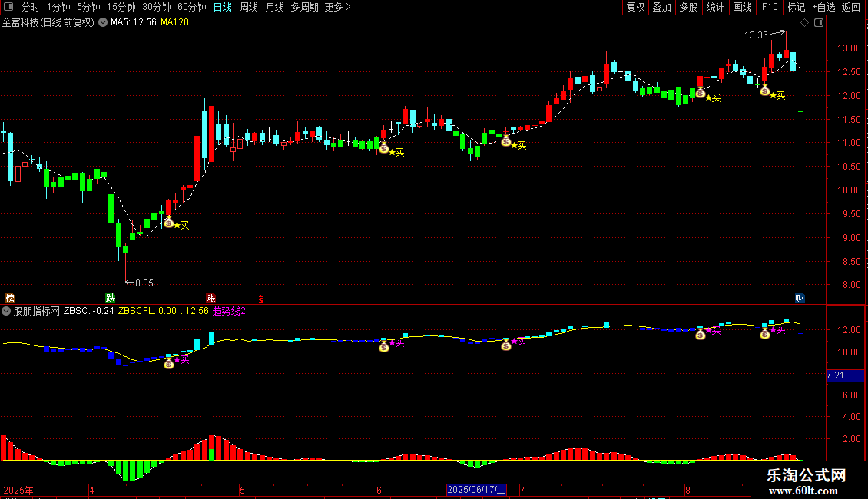
Task: Expand the 更多 periods menu
Action: [x=338, y=7]
